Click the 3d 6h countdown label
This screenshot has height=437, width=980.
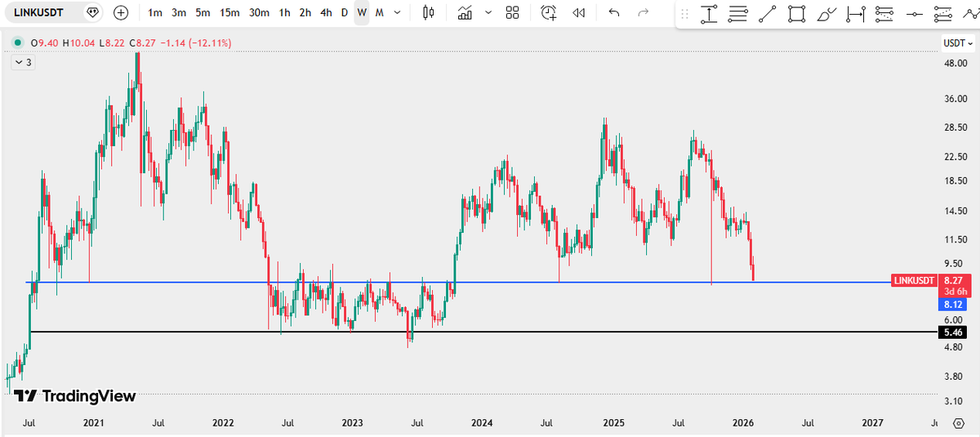955,292
